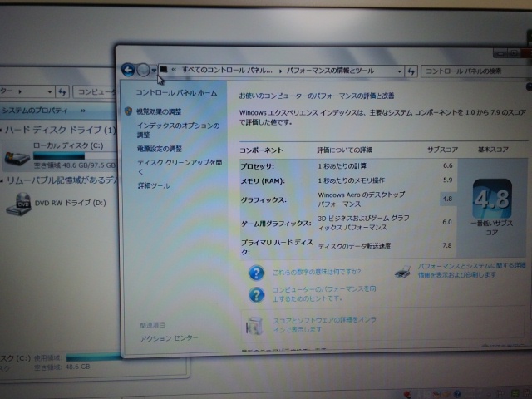The height and width of the screenshot is (399, 532).
Task: Open インデックスのオプションの調整 link
Action: pos(178,130)
